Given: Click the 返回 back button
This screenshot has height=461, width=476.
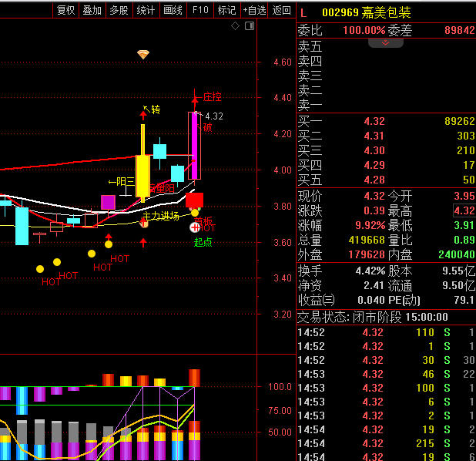Looking at the screenshot, I should tap(282, 10).
